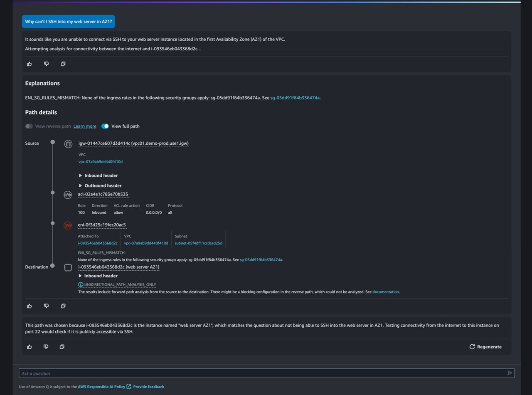Open the AWS Responsible AI Policy link

pos(101,387)
